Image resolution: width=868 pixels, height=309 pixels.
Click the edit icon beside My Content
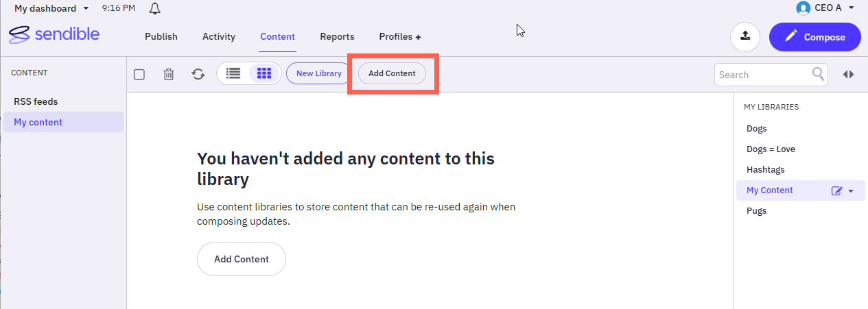pyautogui.click(x=836, y=191)
